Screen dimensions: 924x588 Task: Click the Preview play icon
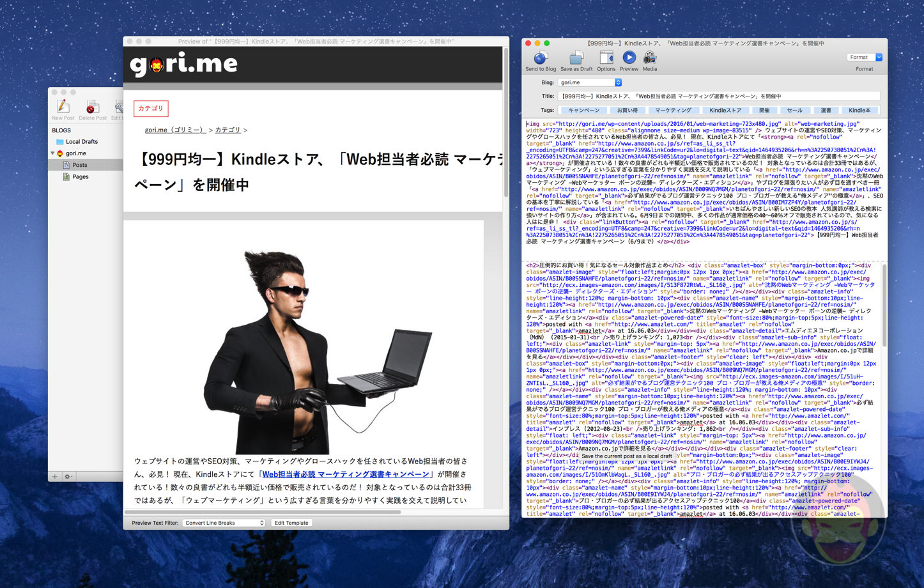tap(629, 58)
